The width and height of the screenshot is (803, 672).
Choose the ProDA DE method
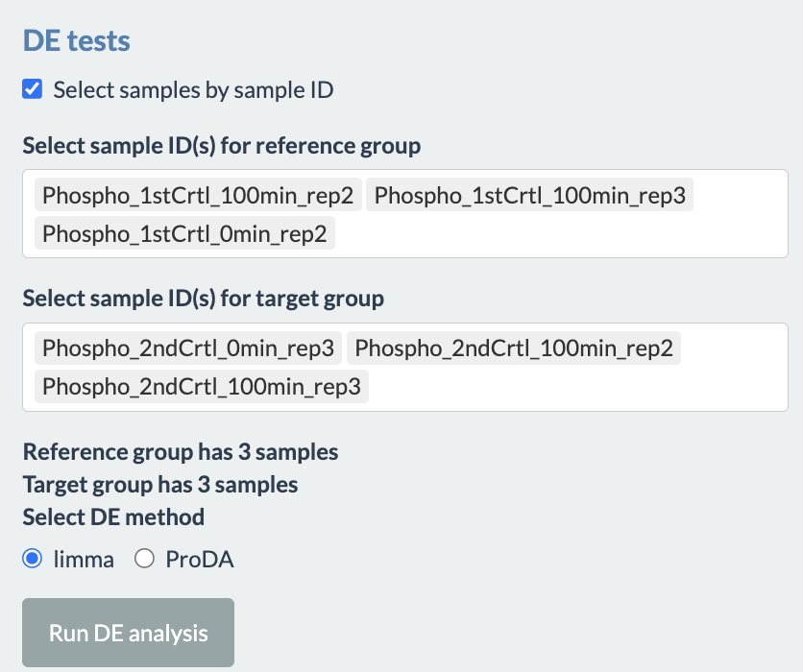click(144, 559)
